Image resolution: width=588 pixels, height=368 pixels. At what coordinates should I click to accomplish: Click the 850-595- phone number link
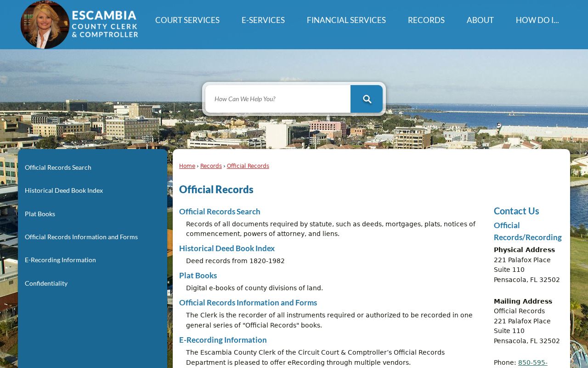pos(533,363)
